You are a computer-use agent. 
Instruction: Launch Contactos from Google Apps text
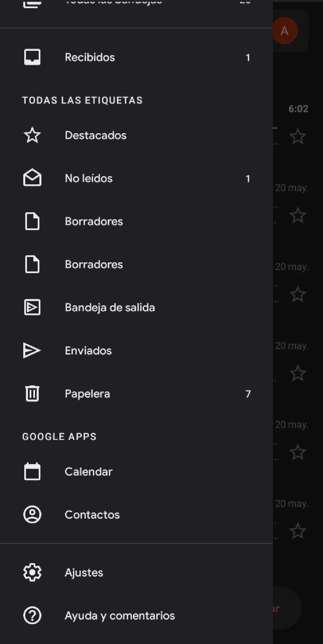point(92,515)
